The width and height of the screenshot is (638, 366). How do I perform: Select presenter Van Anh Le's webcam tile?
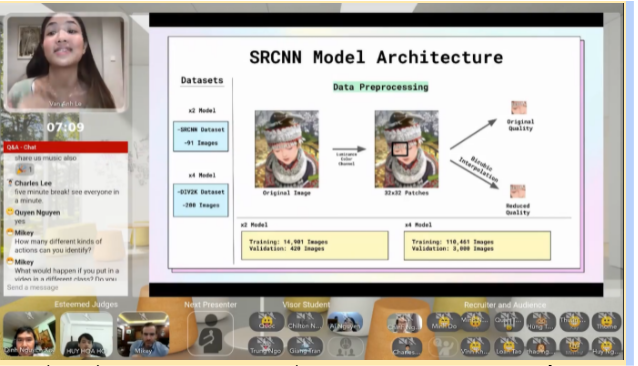[66, 63]
